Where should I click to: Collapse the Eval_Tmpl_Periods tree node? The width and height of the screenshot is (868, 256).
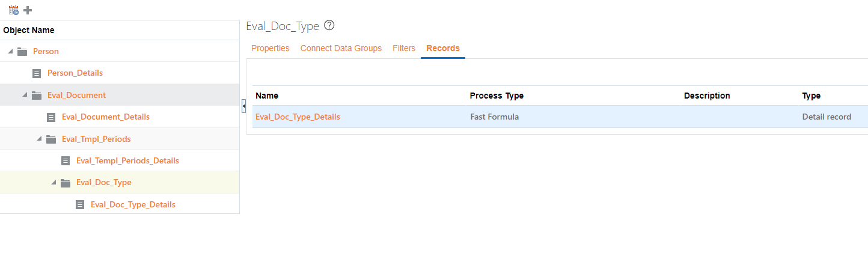point(39,139)
